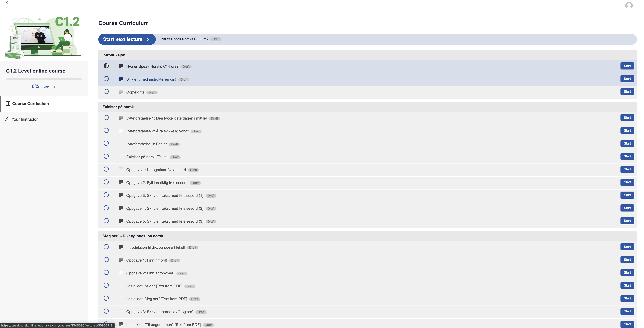Toggle completion circle for Lytteforståelse 3: Fobier
Viewport: 644px width, 328px height.
(x=106, y=143)
